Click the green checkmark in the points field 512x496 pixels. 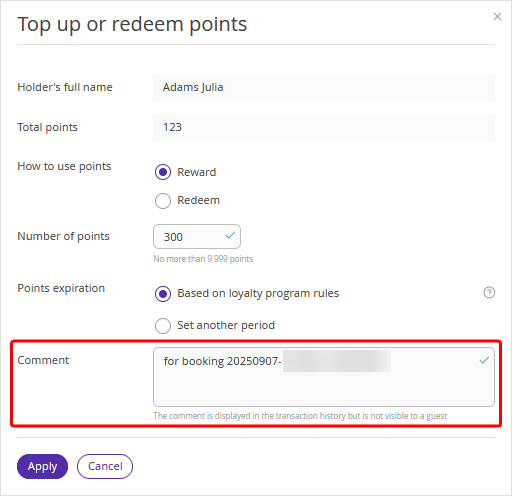coord(230,236)
